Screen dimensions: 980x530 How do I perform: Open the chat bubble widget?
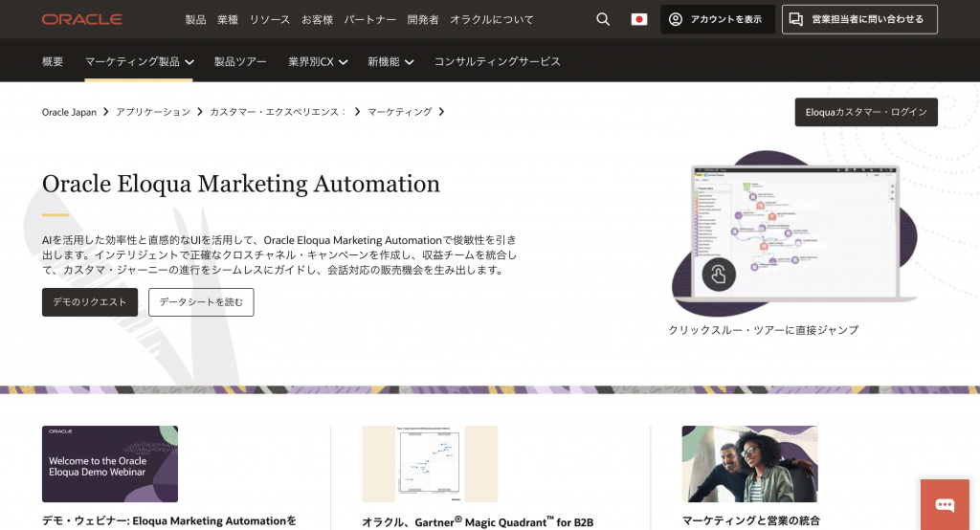pyautogui.click(x=945, y=504)
